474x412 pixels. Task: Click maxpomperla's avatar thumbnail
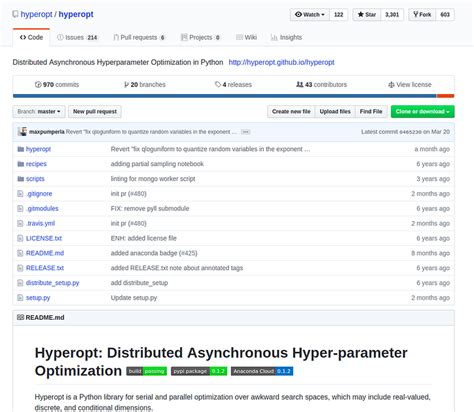tap(22, 132)
